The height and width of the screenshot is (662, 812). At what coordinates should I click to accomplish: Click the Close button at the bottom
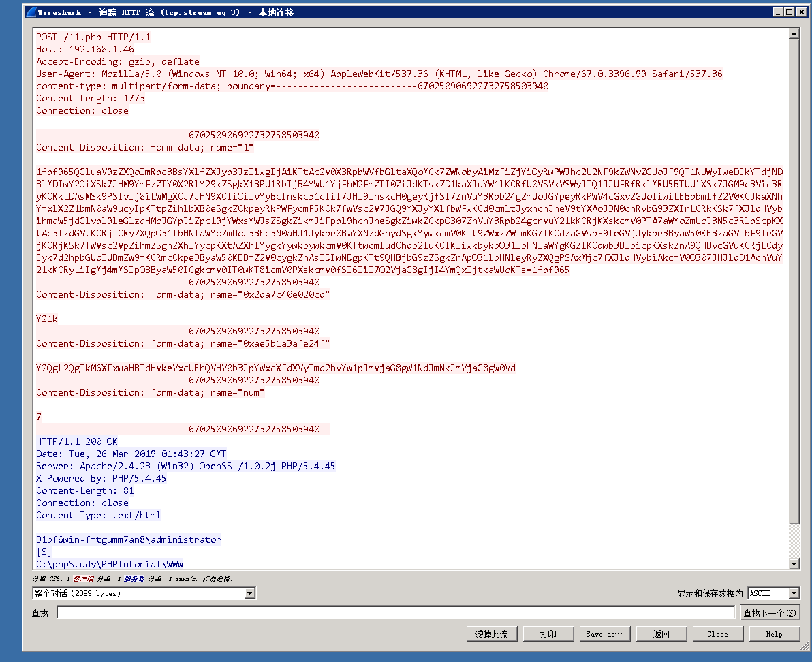click(717, 634)
